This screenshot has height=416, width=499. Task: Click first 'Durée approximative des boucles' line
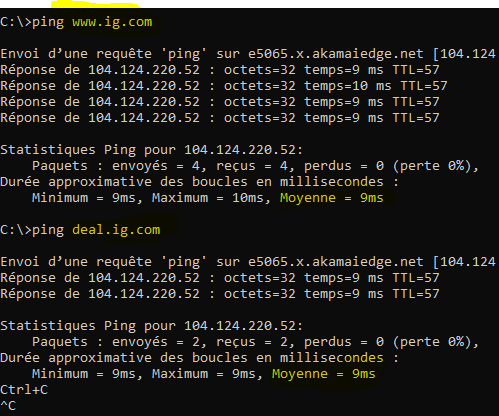199,182
